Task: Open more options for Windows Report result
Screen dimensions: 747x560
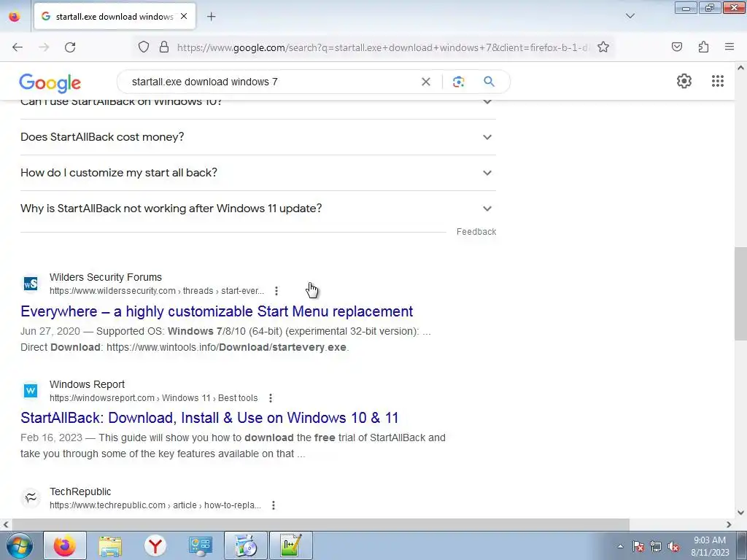Action: click(271, 398)
